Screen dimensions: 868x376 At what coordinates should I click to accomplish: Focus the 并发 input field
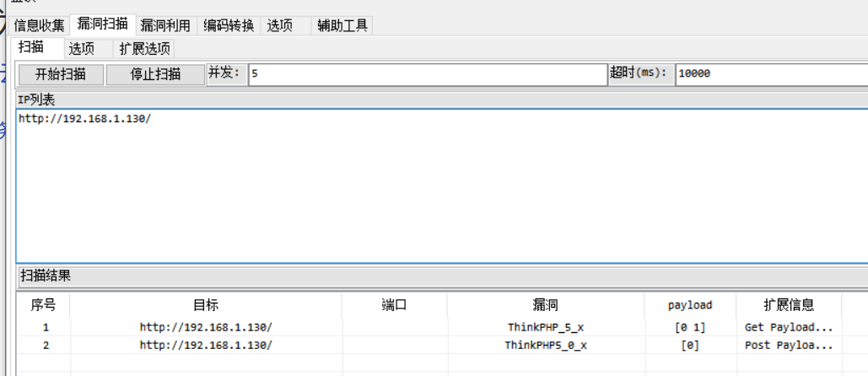[428, 74]
